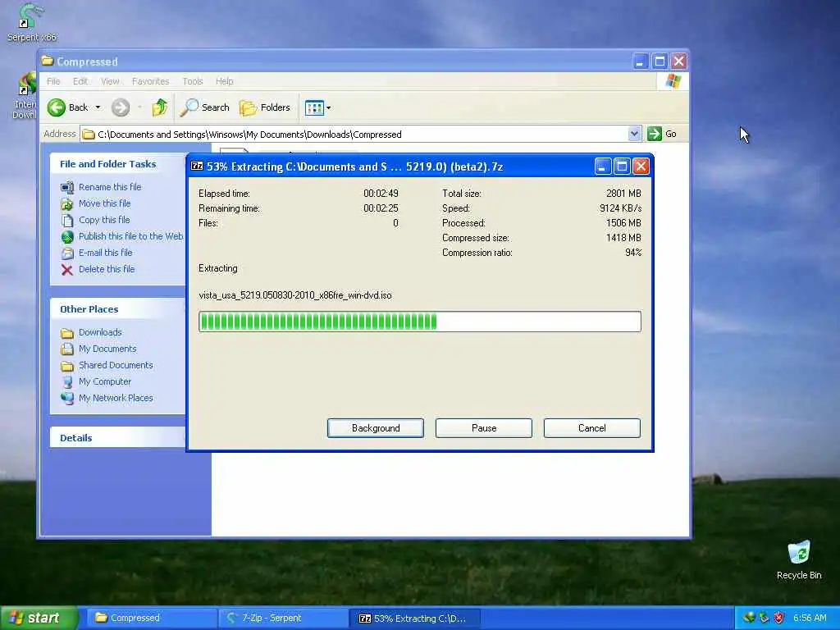Screen dimensions: 840x630
Task: Toggle the Folders pane button
Action: [265, 107]
